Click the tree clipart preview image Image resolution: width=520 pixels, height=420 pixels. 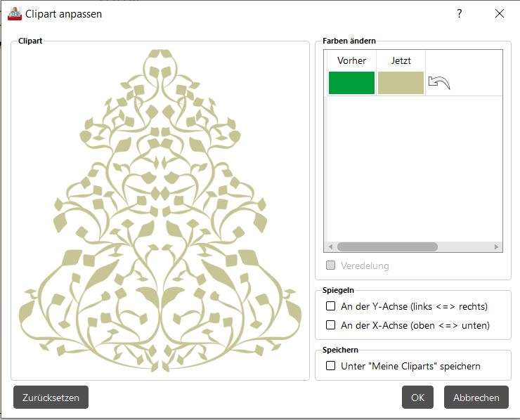[160, 211]
